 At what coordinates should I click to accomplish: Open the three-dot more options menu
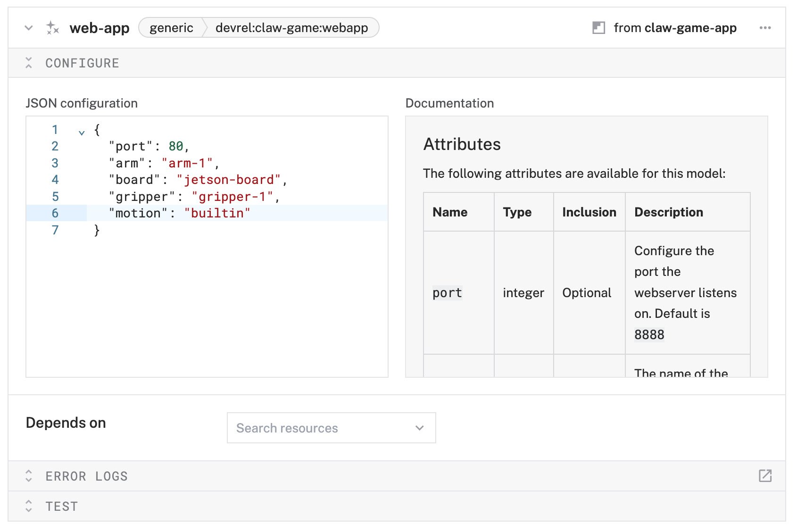click(765, 28)
